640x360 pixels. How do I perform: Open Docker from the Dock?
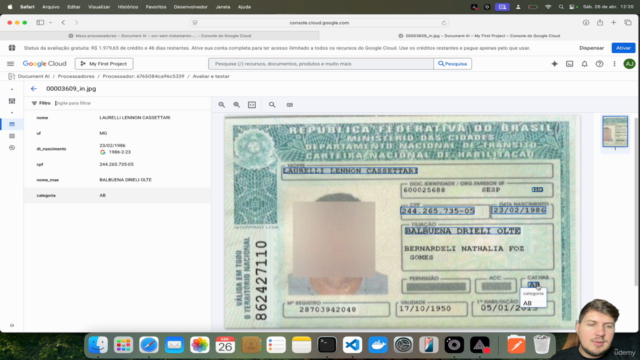[x=378, y=345]
